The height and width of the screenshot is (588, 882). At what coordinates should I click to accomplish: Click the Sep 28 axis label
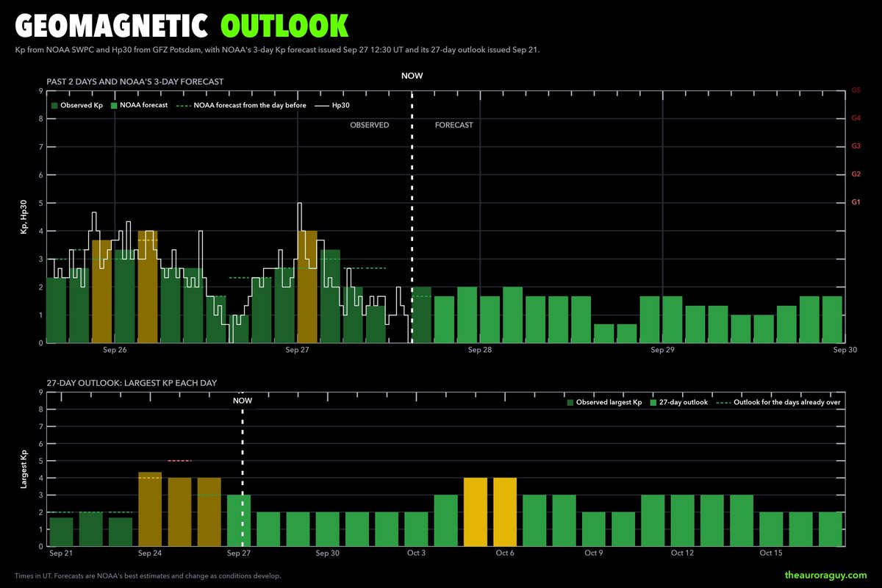point(480,351)
